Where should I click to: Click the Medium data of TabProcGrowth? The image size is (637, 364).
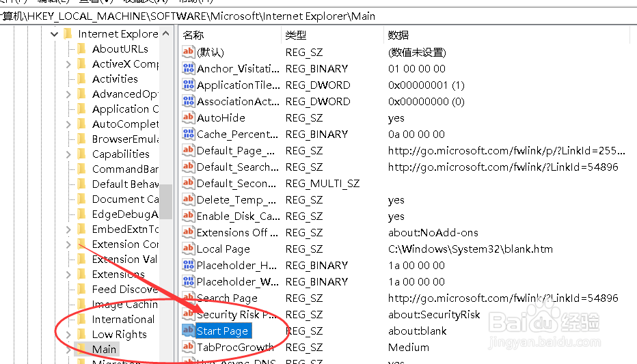click(408, 348)
